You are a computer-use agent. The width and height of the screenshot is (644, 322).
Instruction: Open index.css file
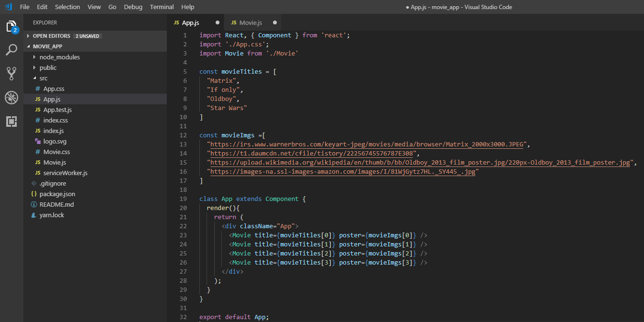click(95, 120)
